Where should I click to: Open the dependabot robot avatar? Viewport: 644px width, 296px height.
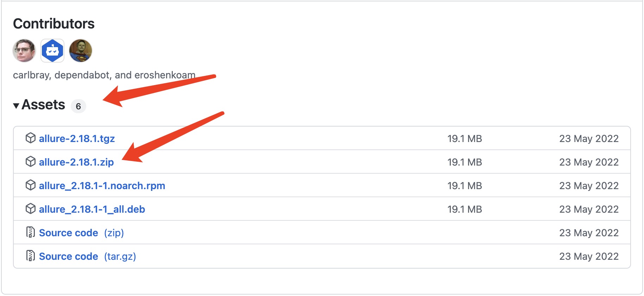tap(52, 51)
